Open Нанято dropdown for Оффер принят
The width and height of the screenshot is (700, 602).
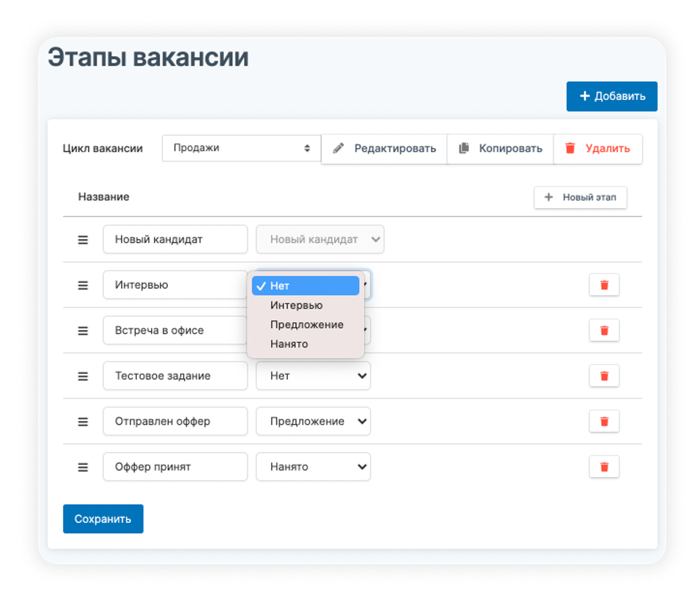coord(313,467)
